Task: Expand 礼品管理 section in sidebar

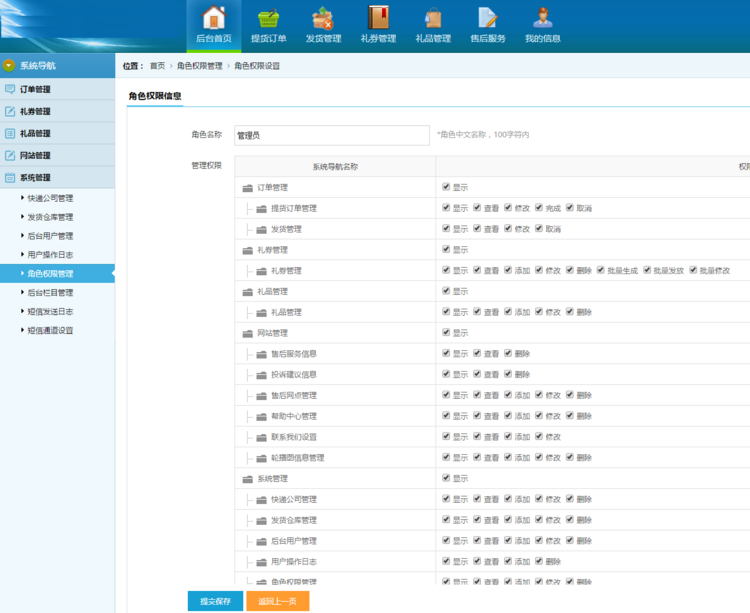Action: pyautogui.click(x=35, y=134)
